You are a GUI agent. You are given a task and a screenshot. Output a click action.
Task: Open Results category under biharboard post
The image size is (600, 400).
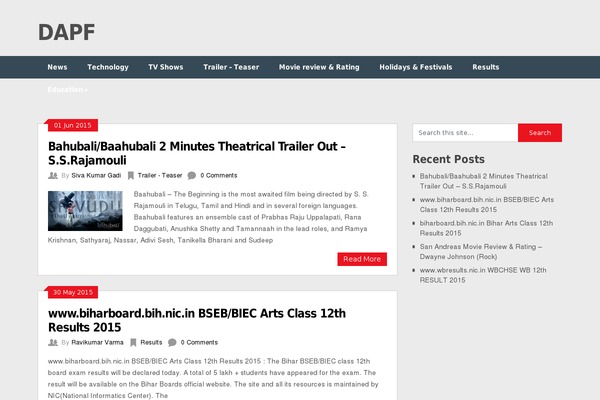coord(151,342)
